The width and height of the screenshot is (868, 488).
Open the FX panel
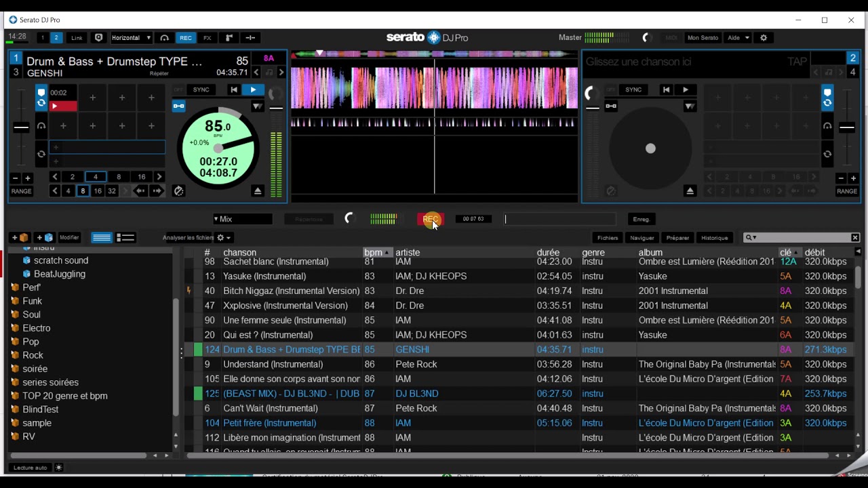(208, 38)
